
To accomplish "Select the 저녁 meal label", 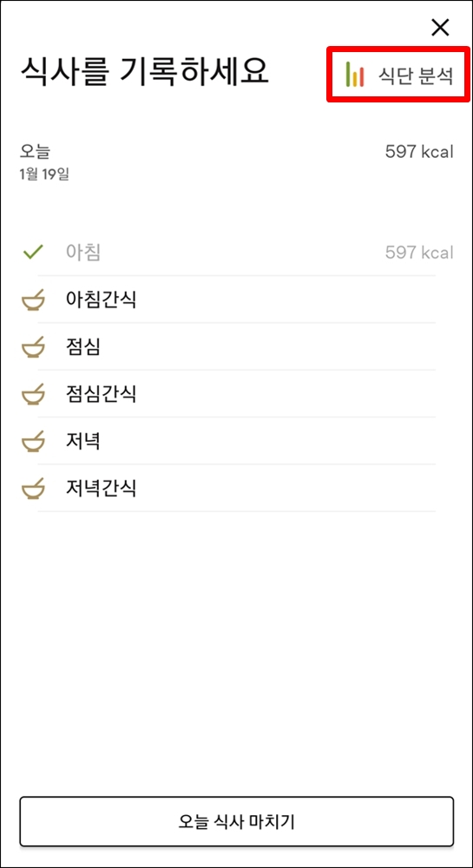I will click(x=83, y=441).
